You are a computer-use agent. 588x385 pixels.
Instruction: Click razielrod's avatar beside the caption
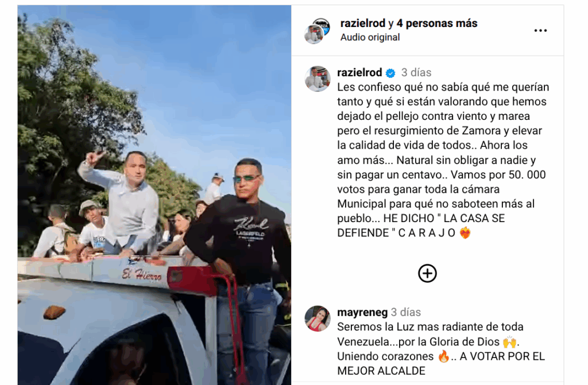pyautogui.click(x=317, y=79)
